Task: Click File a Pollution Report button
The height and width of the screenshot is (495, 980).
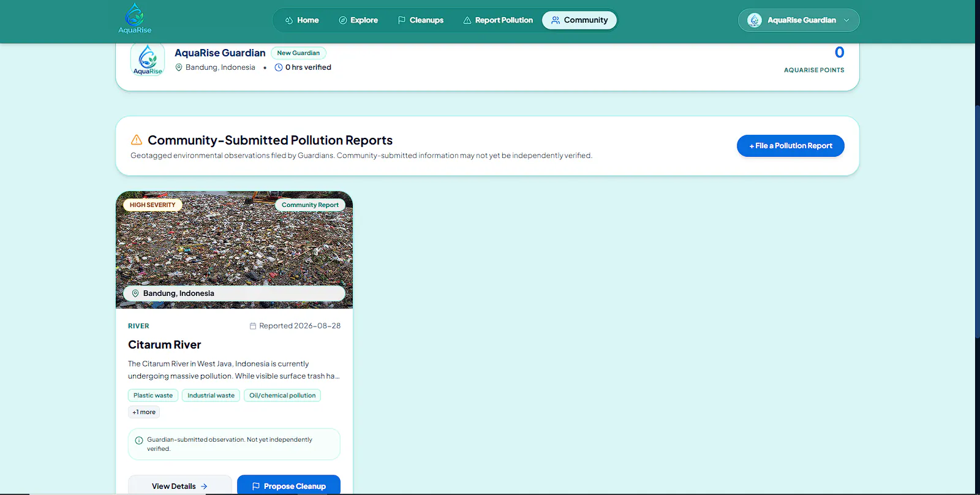Action: [x=791, y=146]
